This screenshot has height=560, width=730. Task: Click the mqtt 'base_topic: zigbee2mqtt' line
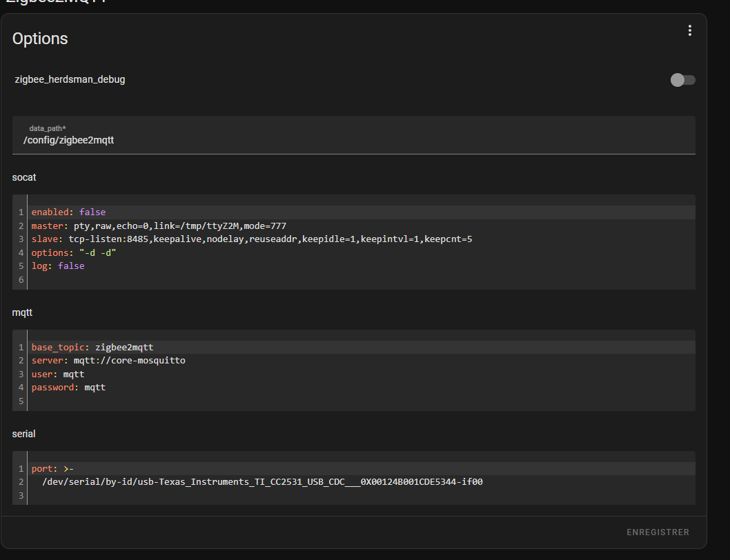click(x=97, y=347)
